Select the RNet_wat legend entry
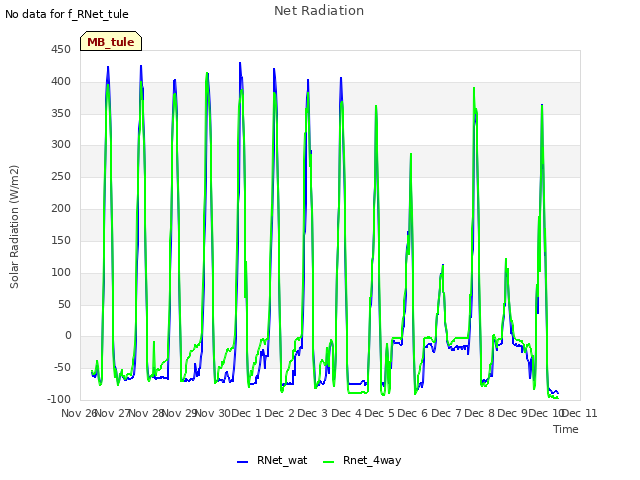Image resolution: width=640 pixels, height=480 pixels. point(272,460)
